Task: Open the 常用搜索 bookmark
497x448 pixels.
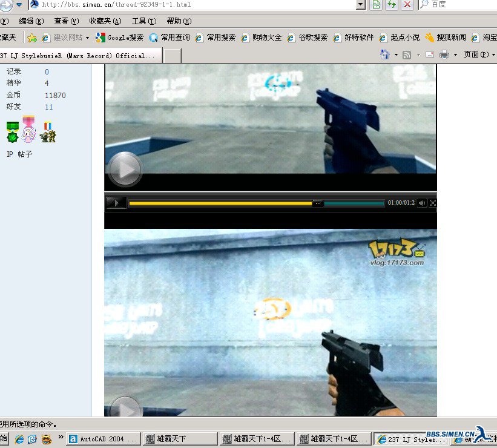Action: [216, 38]
